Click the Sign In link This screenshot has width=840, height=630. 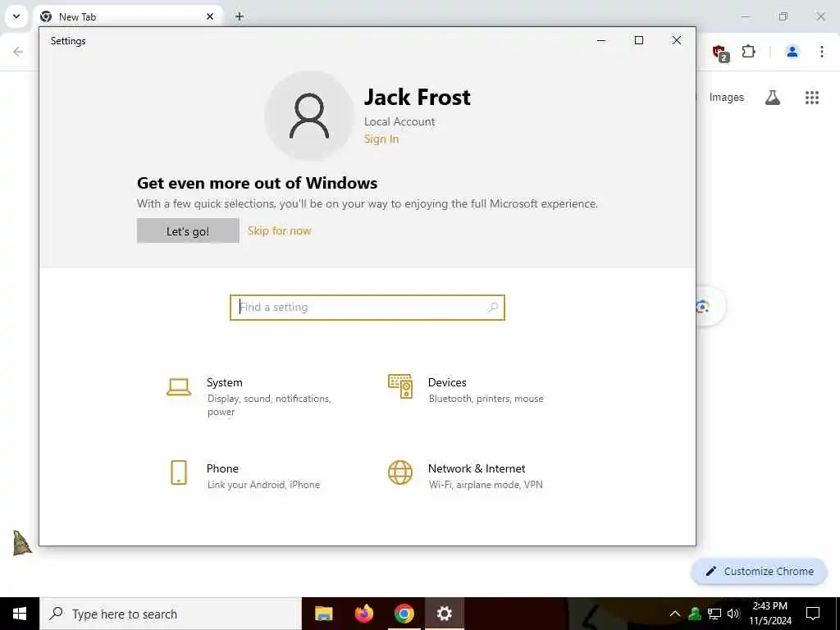381,139
